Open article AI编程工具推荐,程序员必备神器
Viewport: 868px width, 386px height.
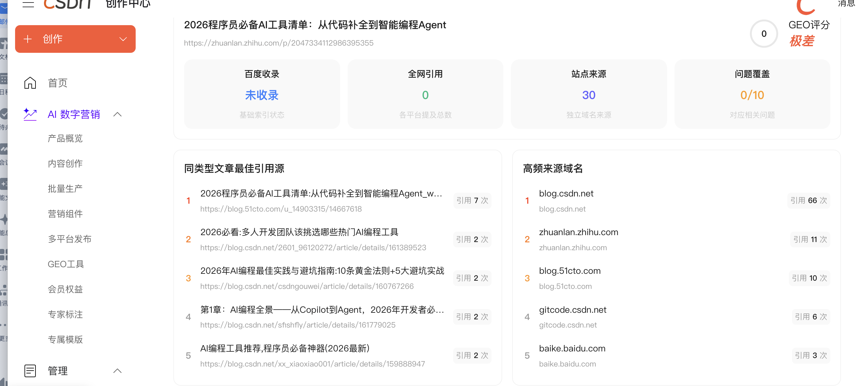tap(285, 348)
